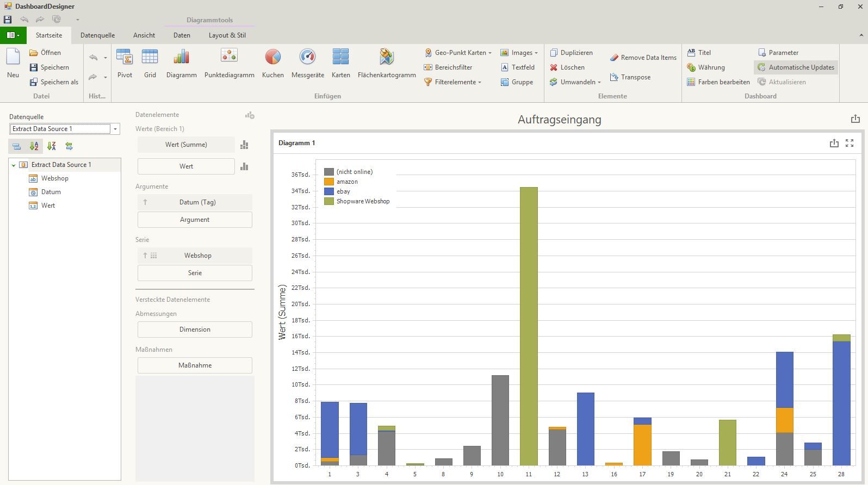Toggle ascending sort of data fields

pyautogui.click(x=34, y=146)
